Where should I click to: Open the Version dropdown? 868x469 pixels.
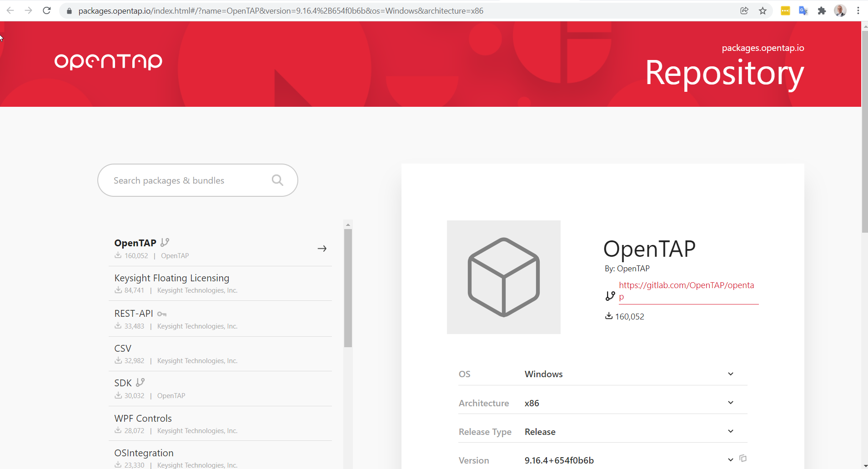730,459
